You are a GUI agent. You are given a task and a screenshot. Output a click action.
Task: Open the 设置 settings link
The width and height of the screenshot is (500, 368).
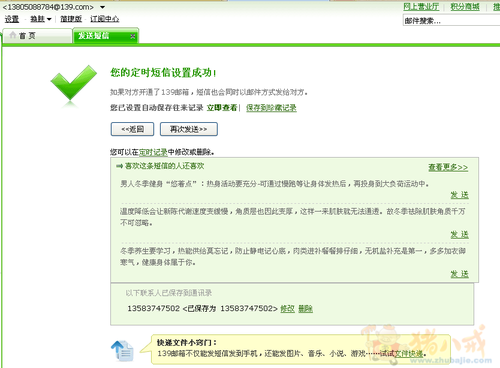coord(12,19)
